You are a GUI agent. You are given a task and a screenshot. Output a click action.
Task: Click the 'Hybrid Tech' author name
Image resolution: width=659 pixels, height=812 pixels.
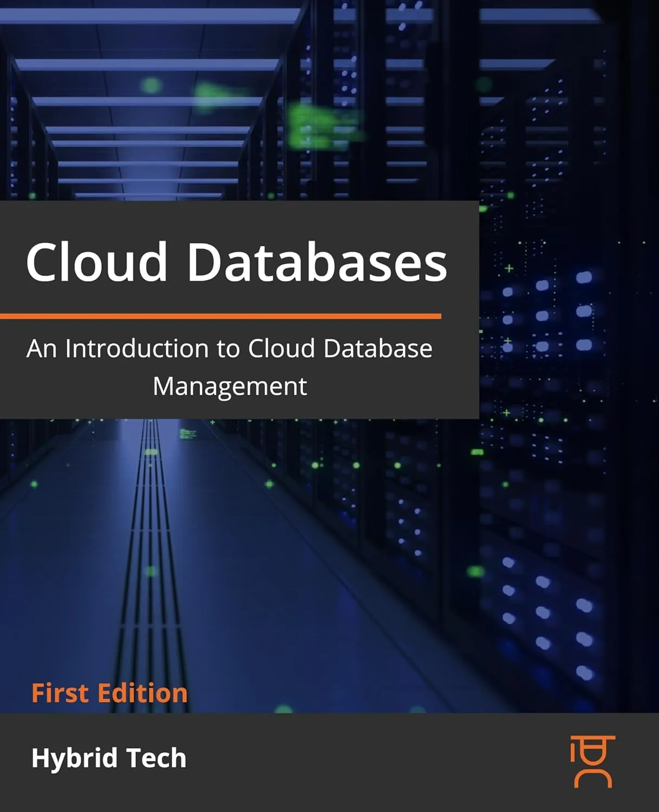[x=109, y=758]
